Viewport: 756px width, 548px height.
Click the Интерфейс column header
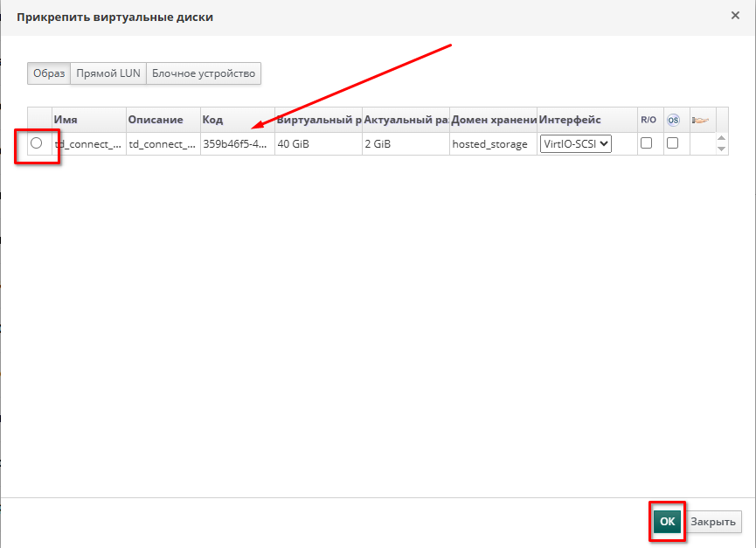tap(586, 120)
